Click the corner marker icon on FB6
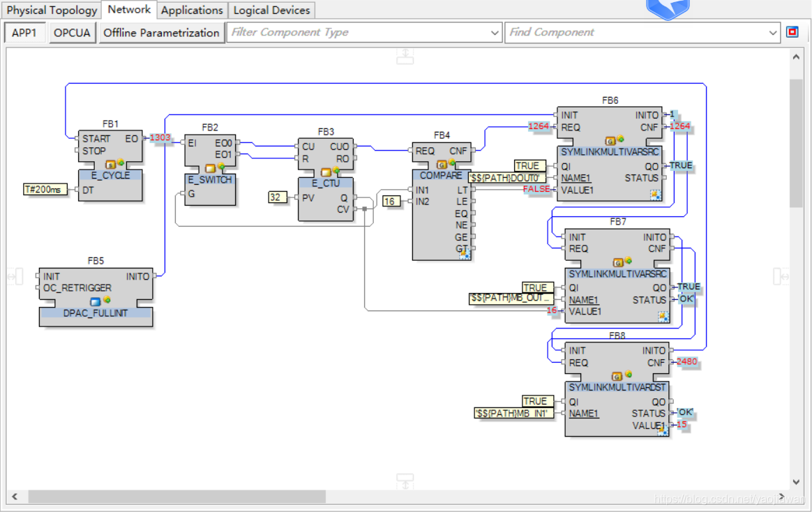Screen dimensions: 812x512 pyautogui.click(x=655, y=195)
